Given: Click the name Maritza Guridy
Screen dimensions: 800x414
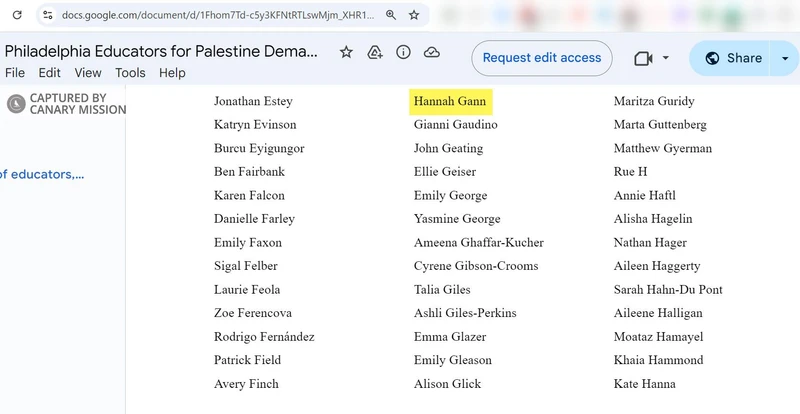Looking at the screenshot, I should tap(654, 101).
